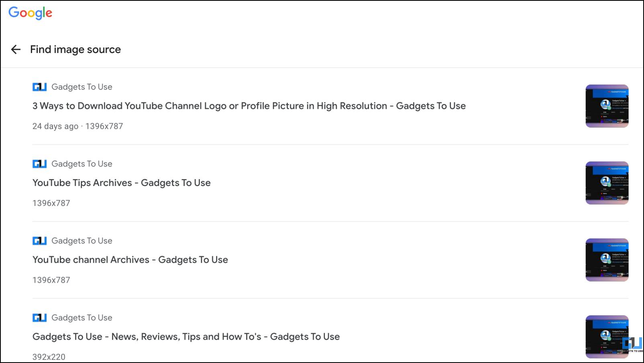Click the Gadgets To Use favicon in third result
The height and width of the screenshot is (363, 644).
pyautogui.click(x=39, y=241)
